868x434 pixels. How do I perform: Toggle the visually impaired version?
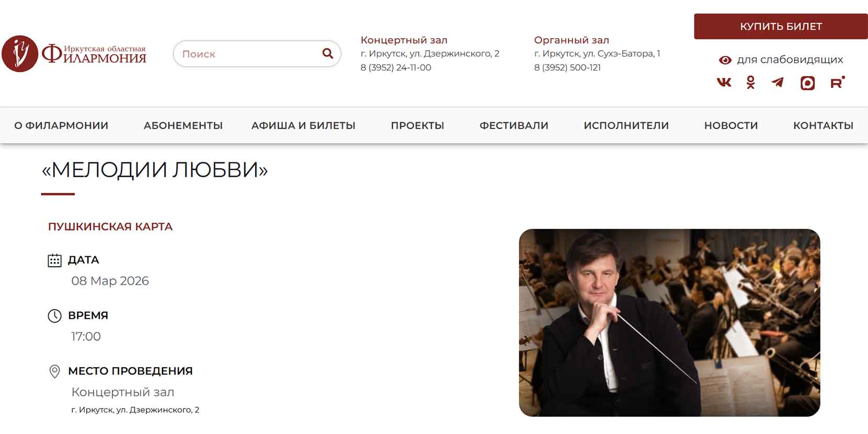pos(781,60)
